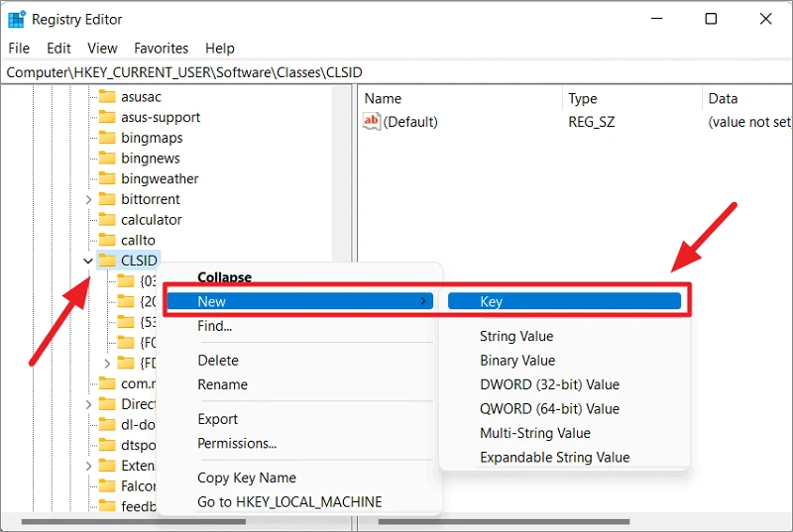Click the Exten folder icon
793x532 pixels.
[107, 466]
